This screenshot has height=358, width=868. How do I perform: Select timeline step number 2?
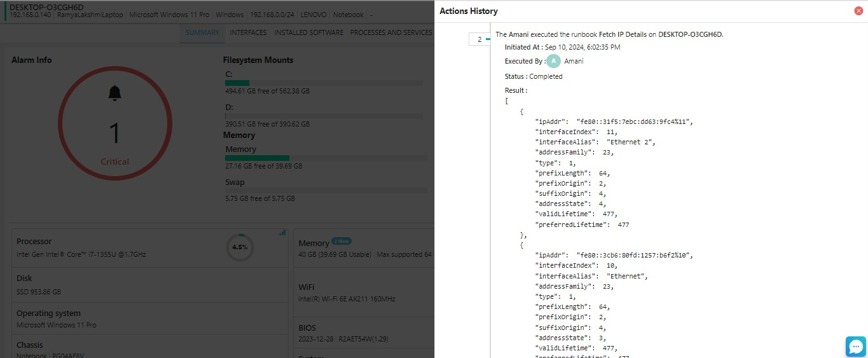pyautogui.click(x=479, y=39)
